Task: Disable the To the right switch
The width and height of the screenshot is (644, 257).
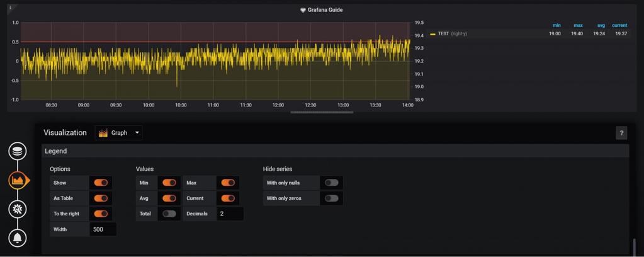Action: pos(101,214)
